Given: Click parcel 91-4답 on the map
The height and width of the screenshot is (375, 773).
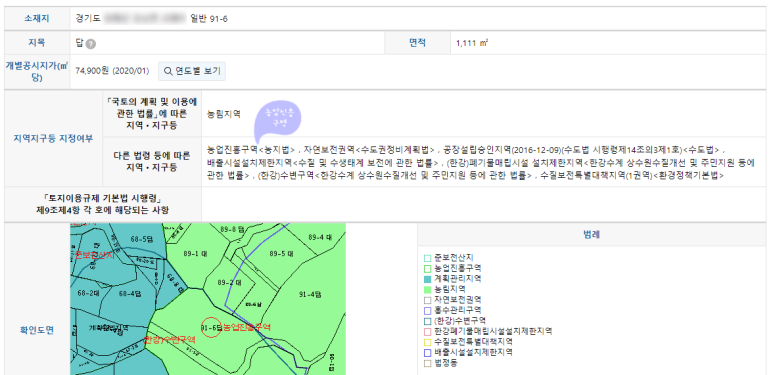Looking at the screenshot, I should pyautogui.click(x=310, y=295).
